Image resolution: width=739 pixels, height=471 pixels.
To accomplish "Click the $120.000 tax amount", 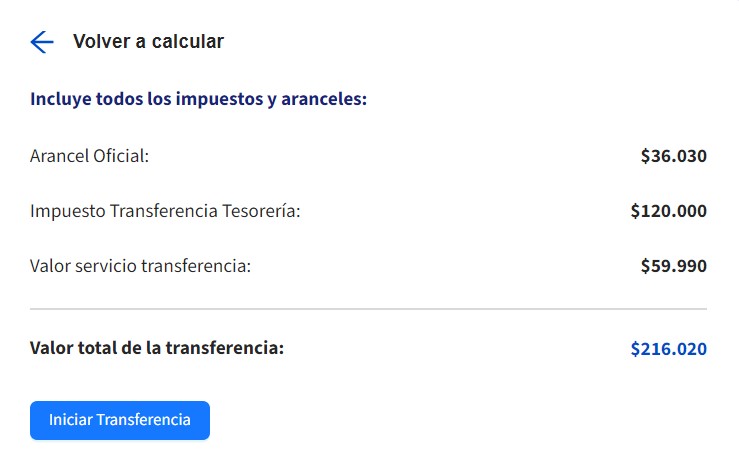I will [x=668, y=211].
